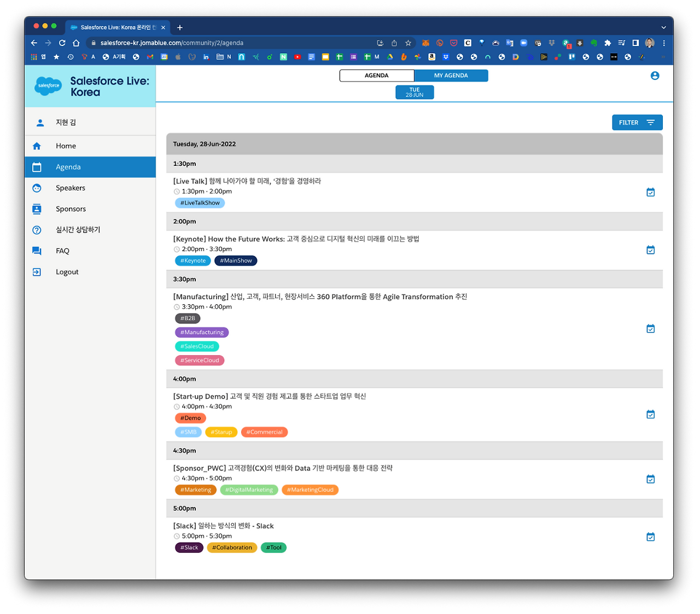The width and height of the screenshot is (700, 614).
Task: Open the LinkedIn bookmark
Action: click(x=206, y=57)
